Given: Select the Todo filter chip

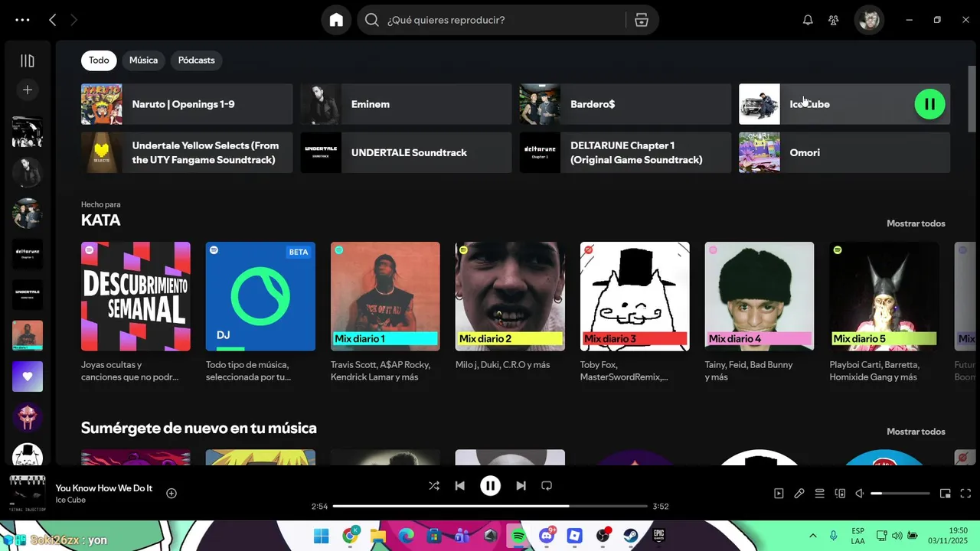Looking at the screenshot, I should tap(99, 60).
